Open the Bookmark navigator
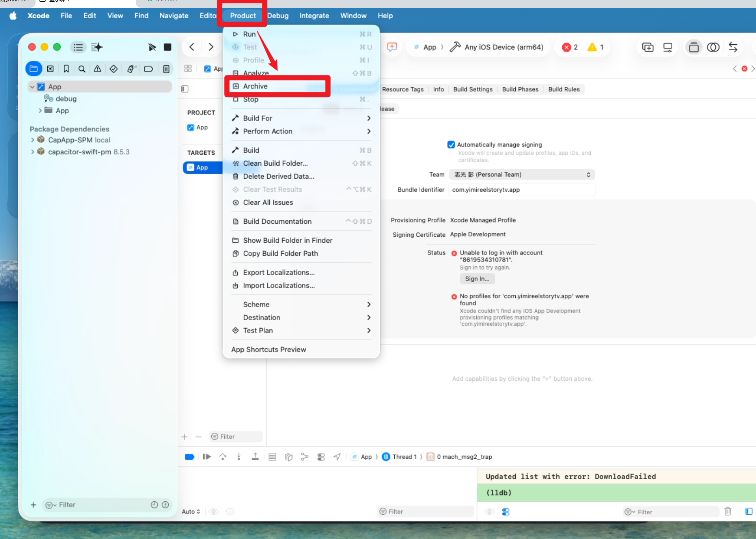Screen dimensions: 756x539 coord(66,69)
